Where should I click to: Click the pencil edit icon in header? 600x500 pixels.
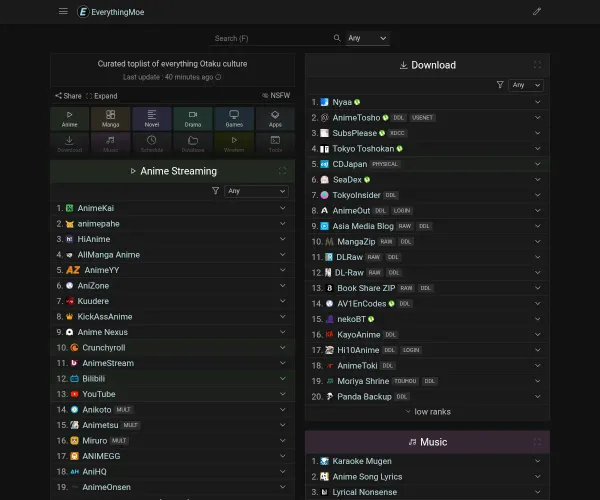tap(536, 12)
